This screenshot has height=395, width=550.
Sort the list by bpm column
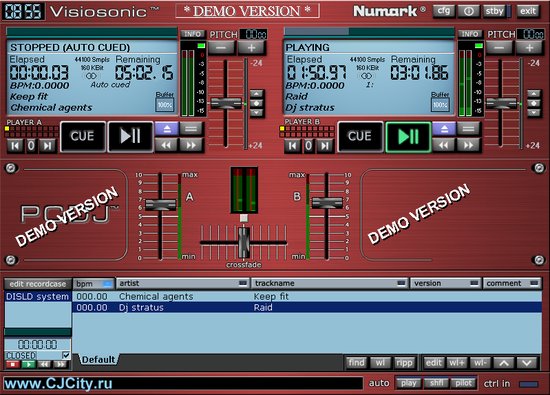(x=93, y=284)
